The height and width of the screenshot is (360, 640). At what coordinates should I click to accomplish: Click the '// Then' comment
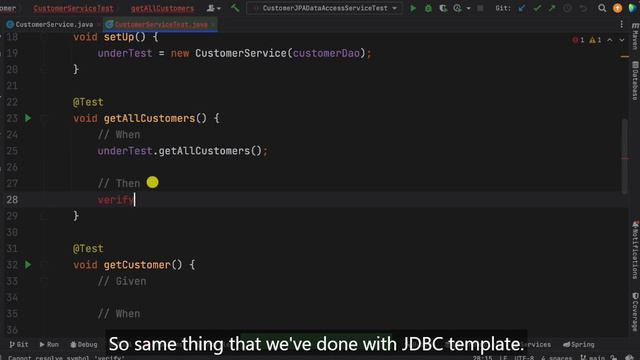coord(119,184)
